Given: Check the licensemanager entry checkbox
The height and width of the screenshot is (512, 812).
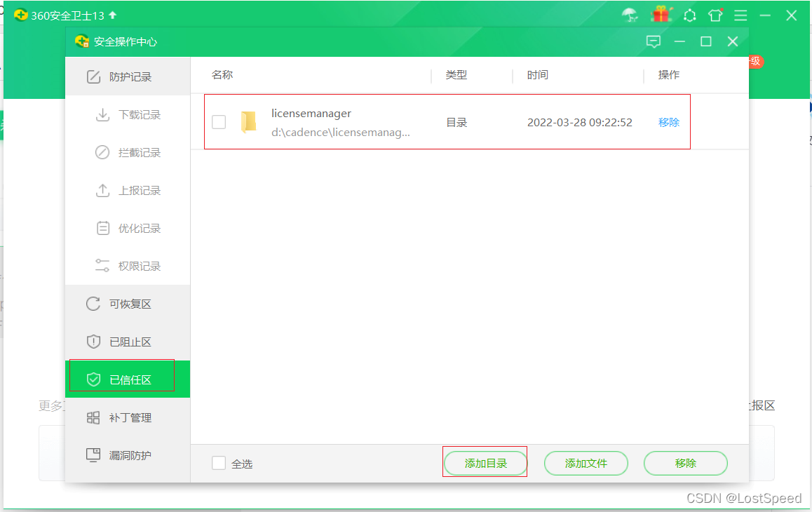Looking at the screenshot, I should pyautogui.click(x=218, y=121).
